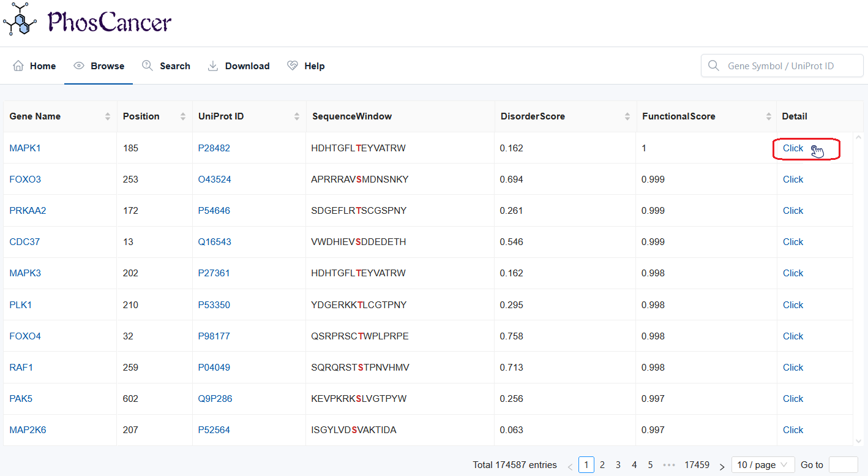Click detail link for PAK5 row
The width and height of the screenshot is (868, 476).
[793, 399]
